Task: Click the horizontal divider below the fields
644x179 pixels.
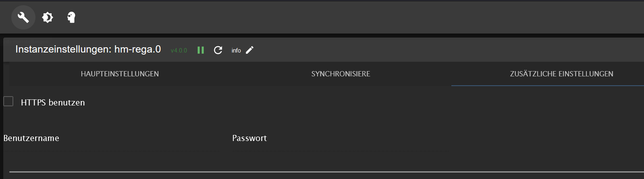Action: [326, 172]
